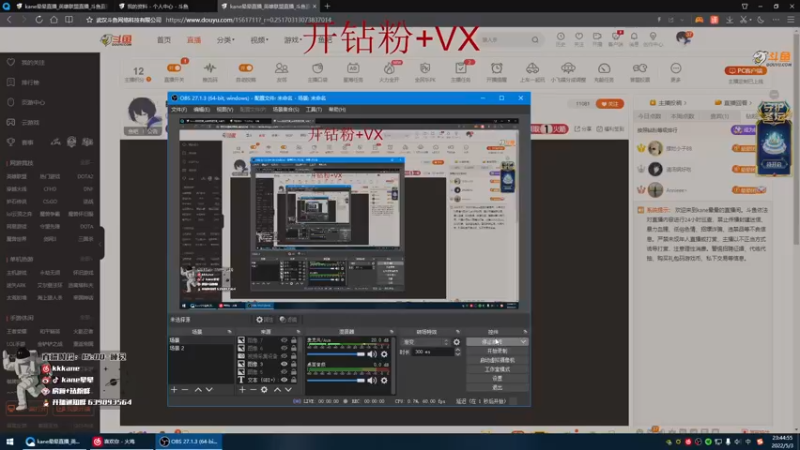Open source properties gear button in OBS
This screenshot has height=450, width=800.
tap(264, 319)
